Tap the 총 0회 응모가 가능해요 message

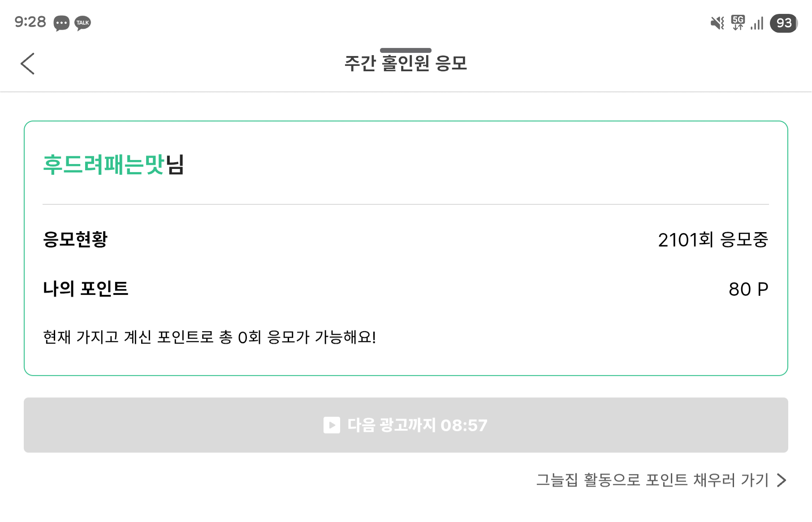[x=209, y=337]
